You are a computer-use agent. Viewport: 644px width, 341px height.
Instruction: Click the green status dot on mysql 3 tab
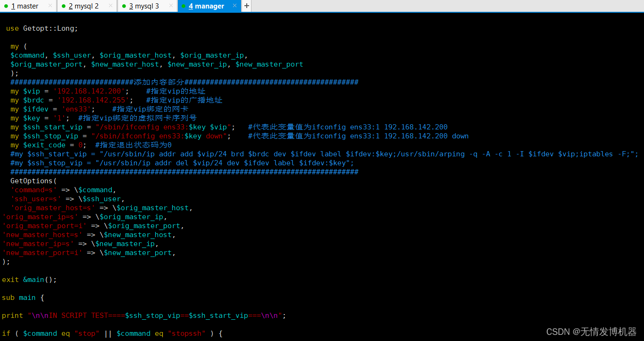tap(124, 6)
